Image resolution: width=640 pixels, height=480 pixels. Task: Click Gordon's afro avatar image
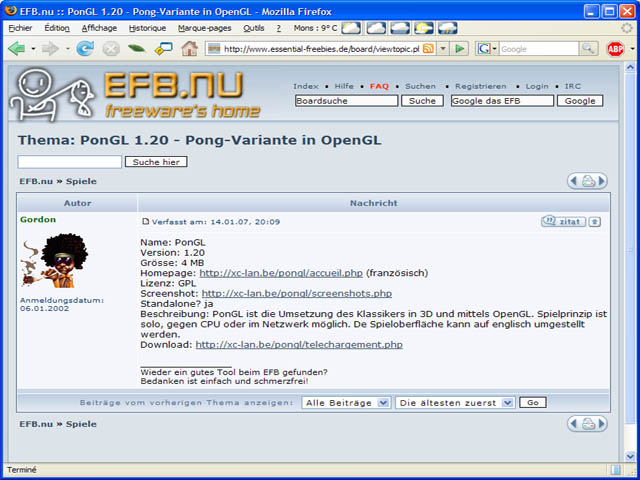pyautogui.click(x=55, y=260)
